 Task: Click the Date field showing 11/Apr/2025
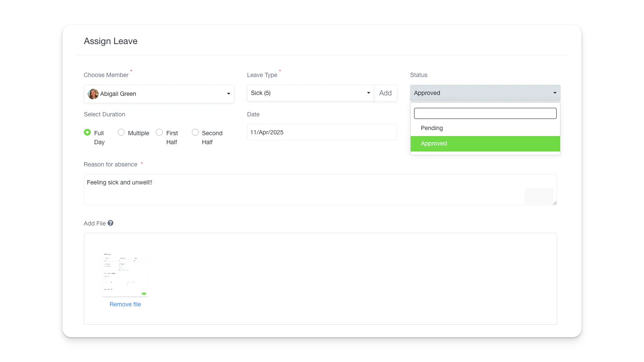click(x=322, y=132)
